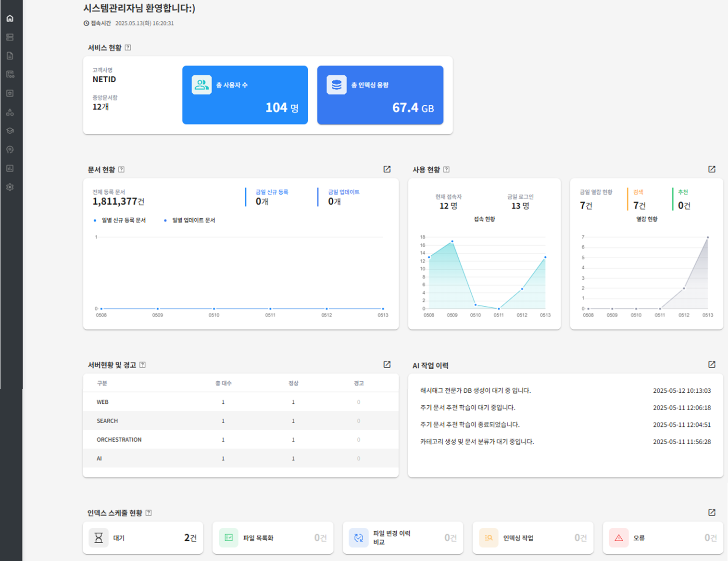Toggle the 일별 신규 등록 문서 legend
Image resolution: width=728 pixels, height=561 pixels.
(x=123, y=220)
